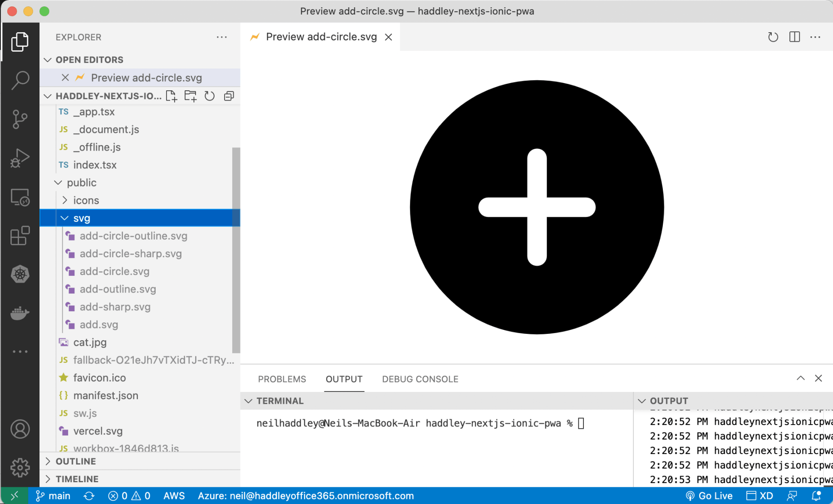The image size is (833, 504).
Task: Open the Kubernetes view icon
Action: pyautogui.click(x=20, y=274)
